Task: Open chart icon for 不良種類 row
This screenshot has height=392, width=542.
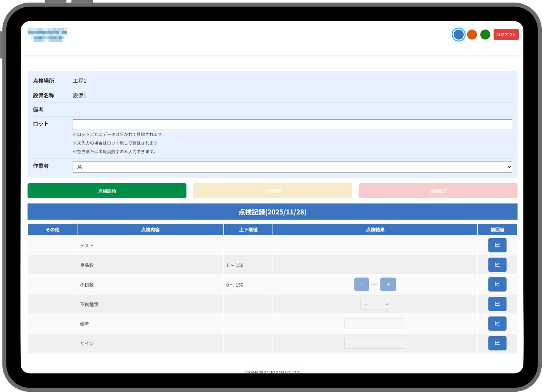Action: coord(497,304)
